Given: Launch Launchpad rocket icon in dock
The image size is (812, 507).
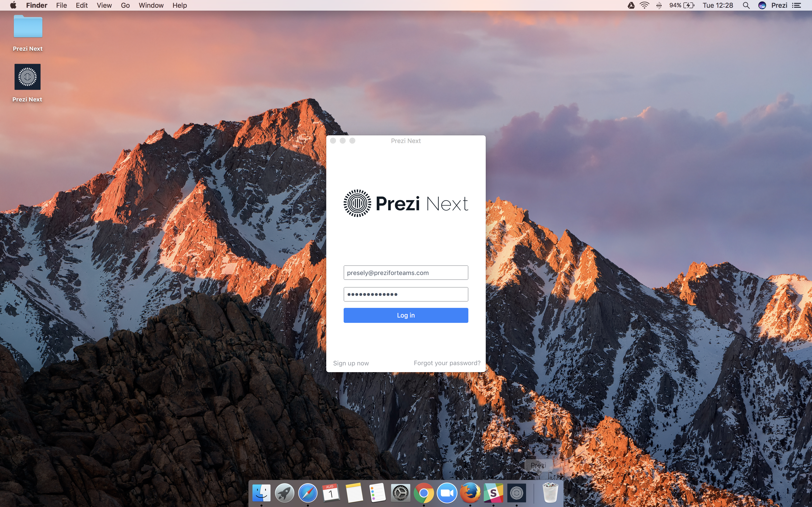Looking at the screenshot, I should tap(284, 493).
